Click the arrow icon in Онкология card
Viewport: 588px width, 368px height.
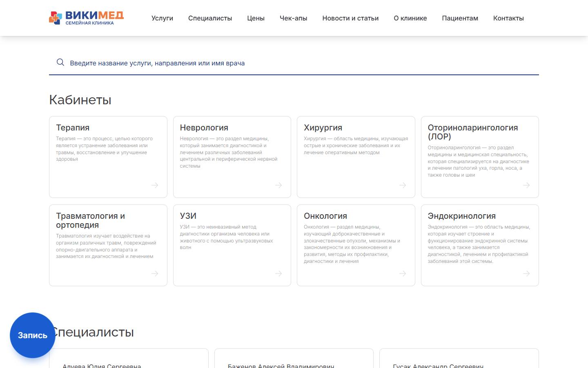tap(403, 274)
